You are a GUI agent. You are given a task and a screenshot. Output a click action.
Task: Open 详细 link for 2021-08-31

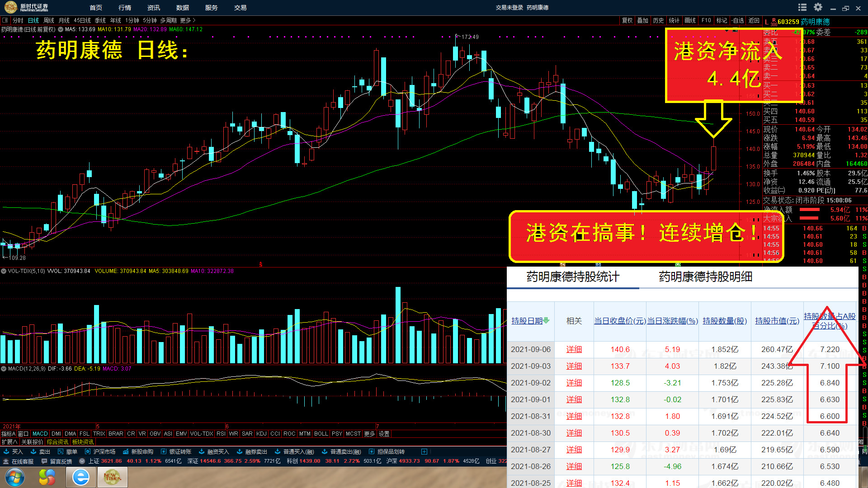click(x=574, y=416)
